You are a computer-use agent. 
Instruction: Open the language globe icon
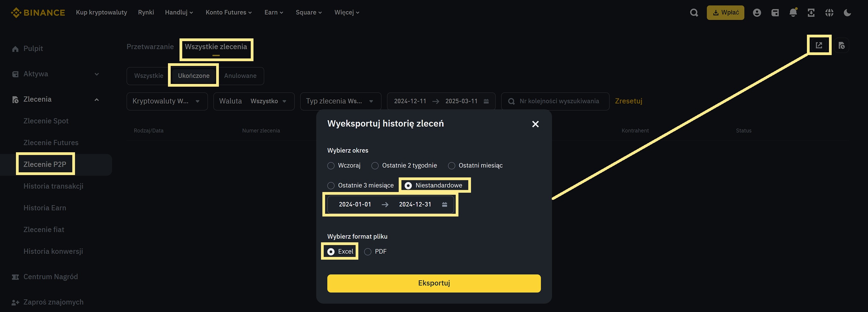[829, 13]
